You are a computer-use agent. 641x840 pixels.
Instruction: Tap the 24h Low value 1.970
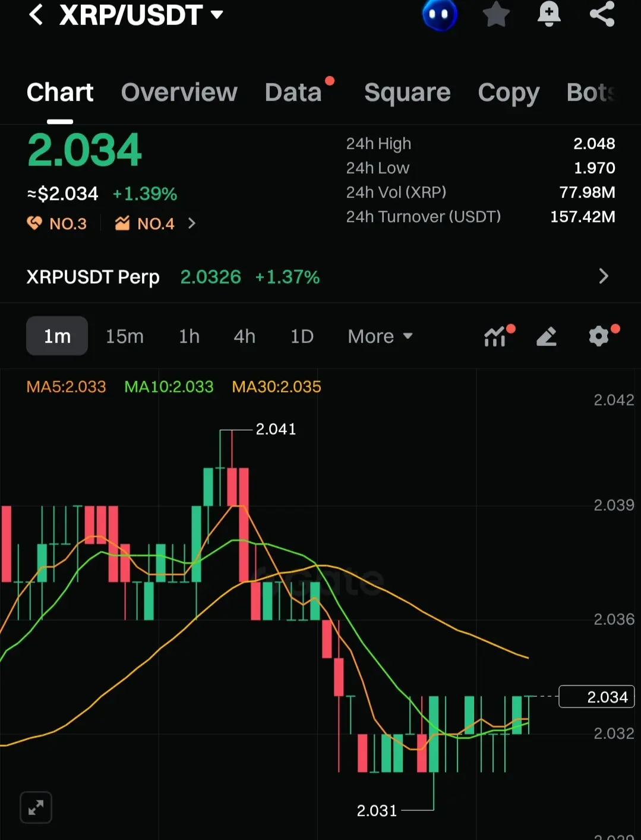coord(595,168)
